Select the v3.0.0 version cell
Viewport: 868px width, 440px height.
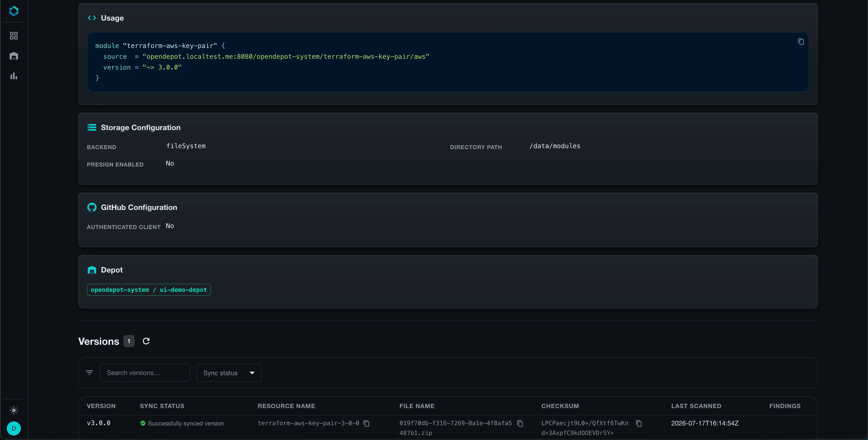99,423
